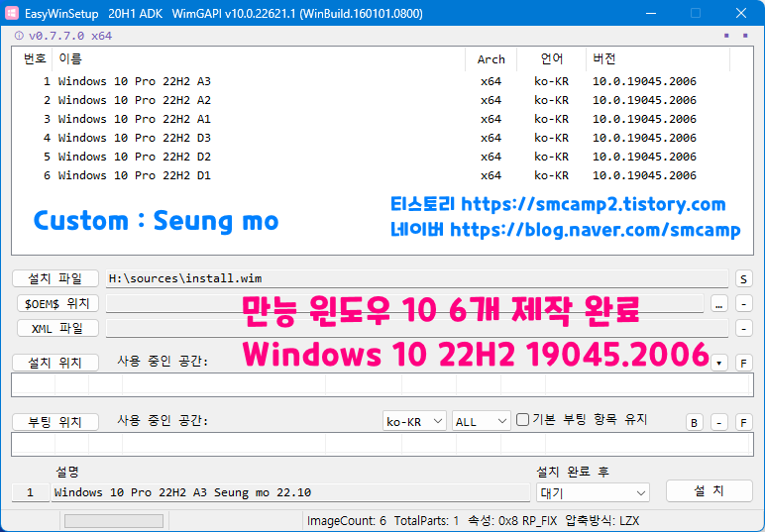Open the ko-KR language dropdown

pyautogui.click(x=414, y=421)
